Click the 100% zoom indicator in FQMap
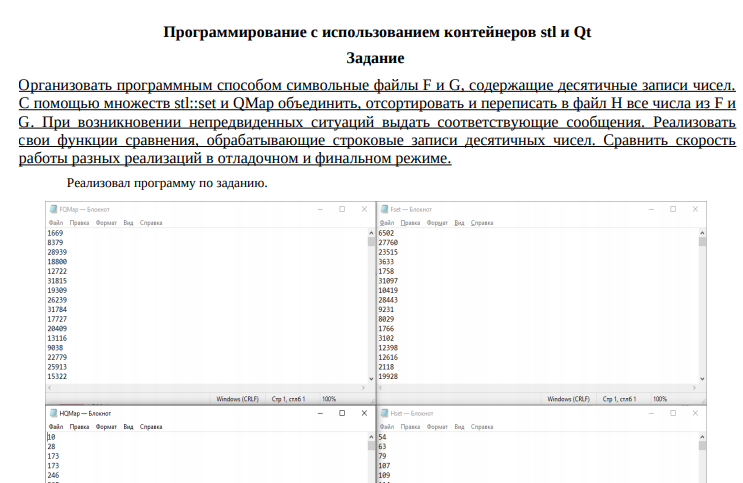Image resolution: width=743 pixels, height=483 pixels. 328,399
